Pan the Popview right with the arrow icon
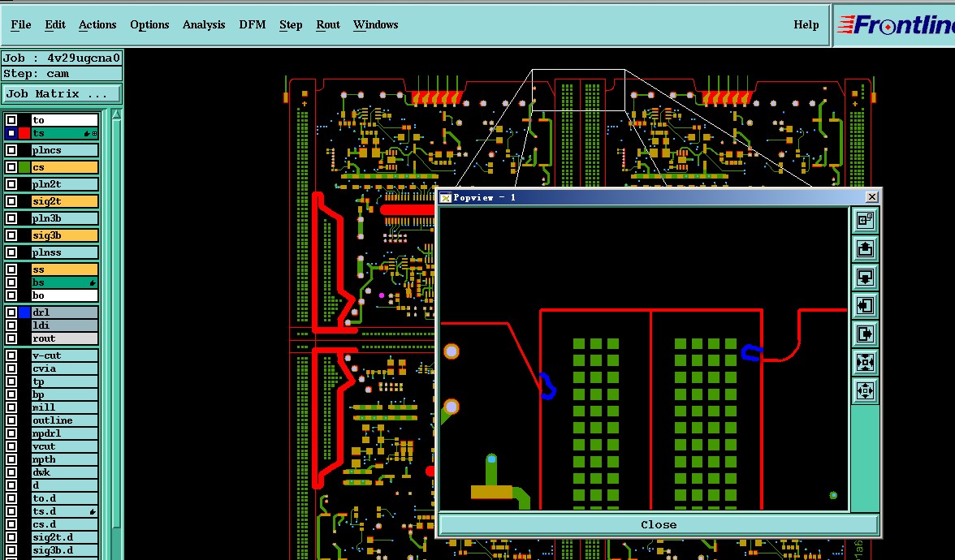Image resolution: width=955 pixels, height=560 pixels. coord(865,334)
